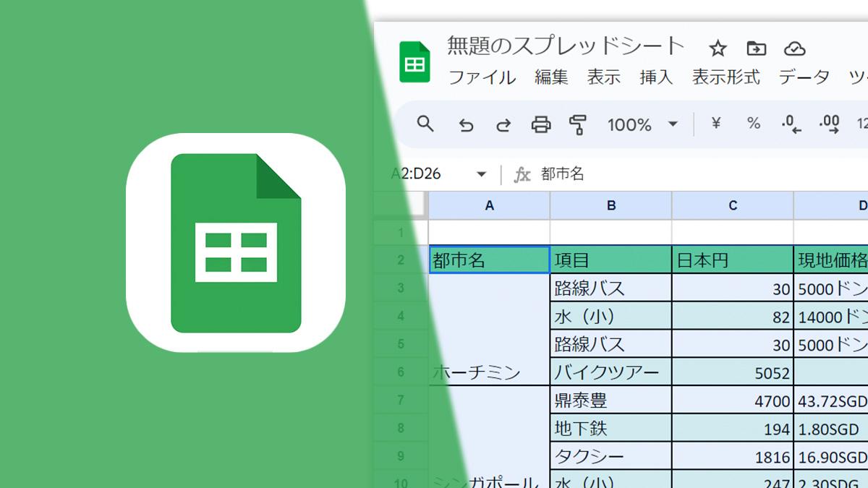Click the 43.72SGD cell
Viewport: 868px width, 488px height.
point(831,400)
